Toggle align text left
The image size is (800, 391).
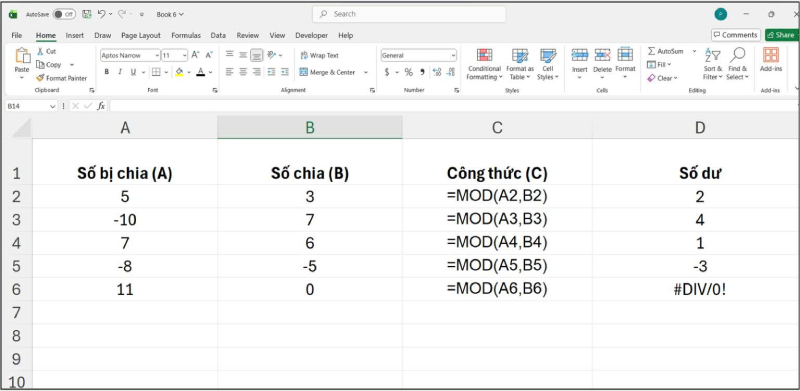pos(230,72)
